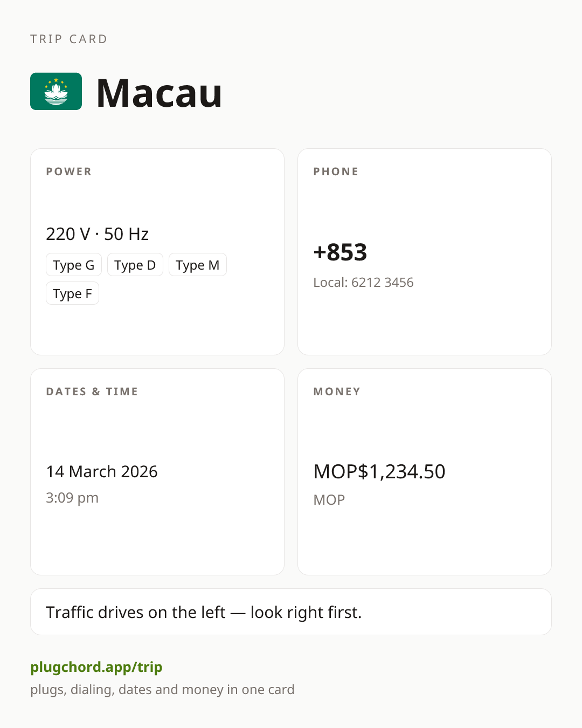This screenshot has height=728, width=582.
Task: Select the Type D plug chip
Action: pos(135,265)
